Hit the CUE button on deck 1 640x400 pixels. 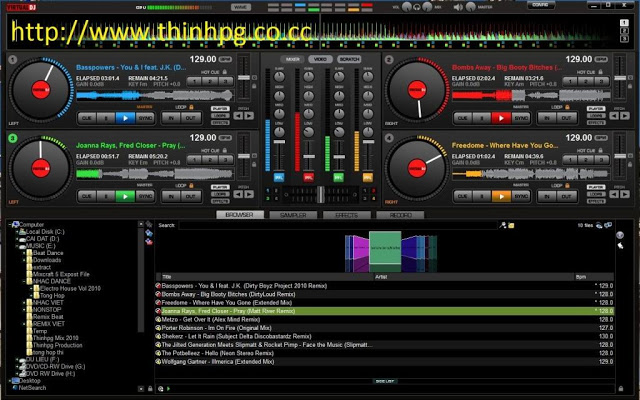(x=87, y=118)
